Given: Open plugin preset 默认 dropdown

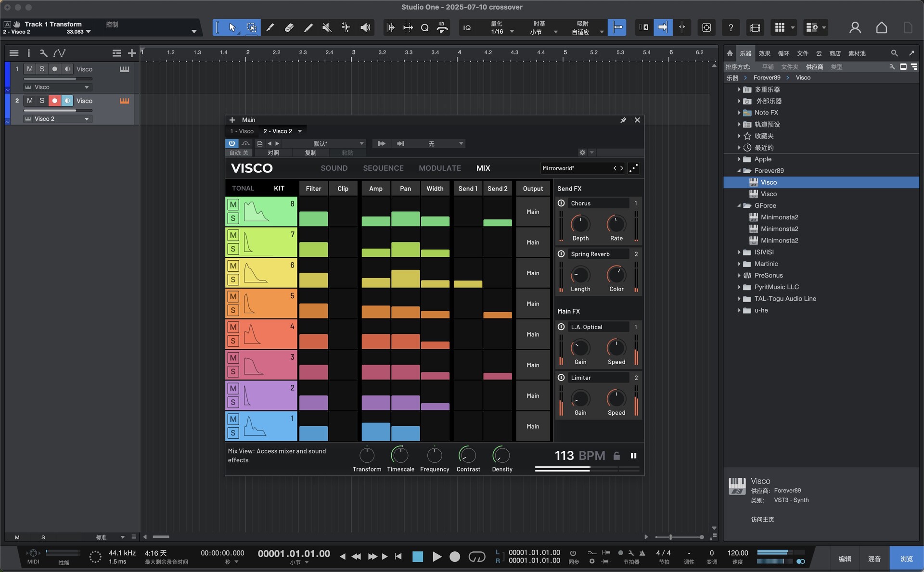Looking at the screenshot, I should pyautogui.click(x=324, y=143).
